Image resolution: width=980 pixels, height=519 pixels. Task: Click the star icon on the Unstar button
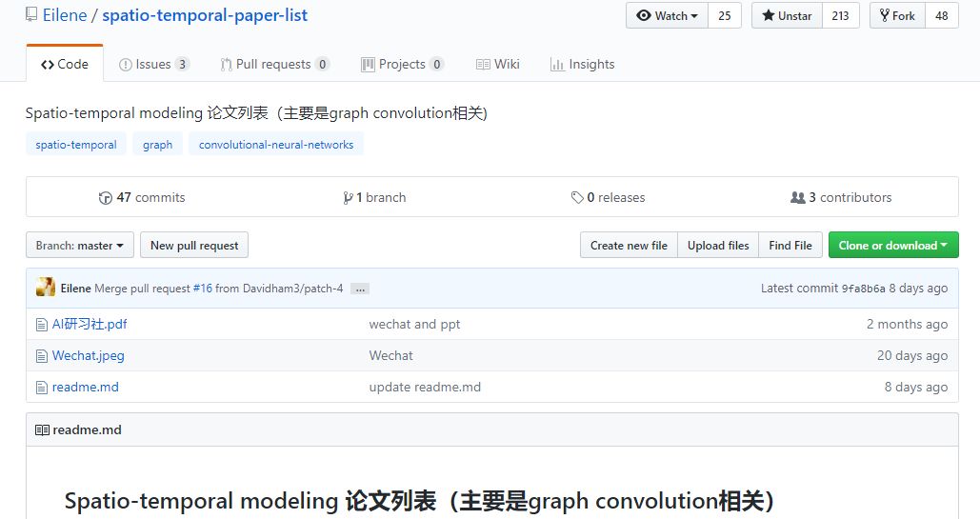coord(769,15)
